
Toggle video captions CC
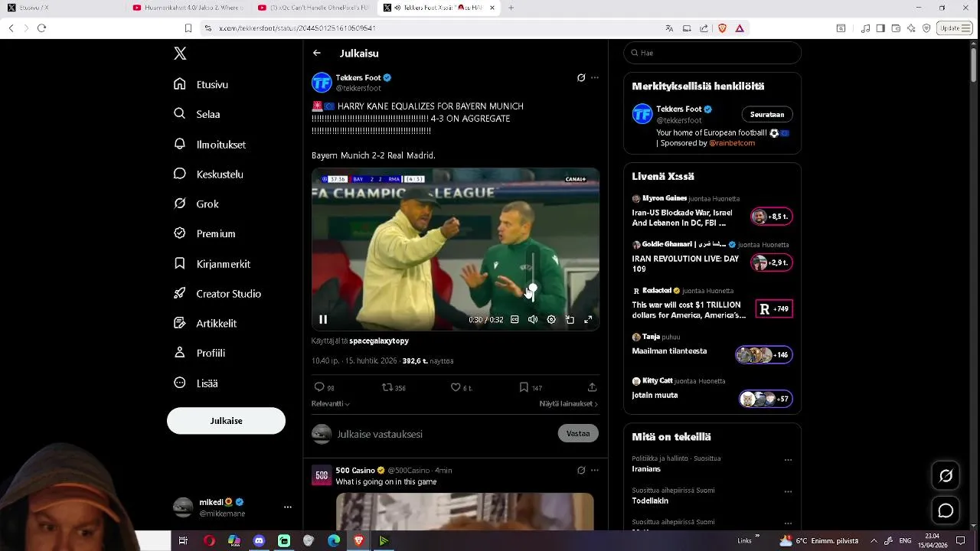514,319
